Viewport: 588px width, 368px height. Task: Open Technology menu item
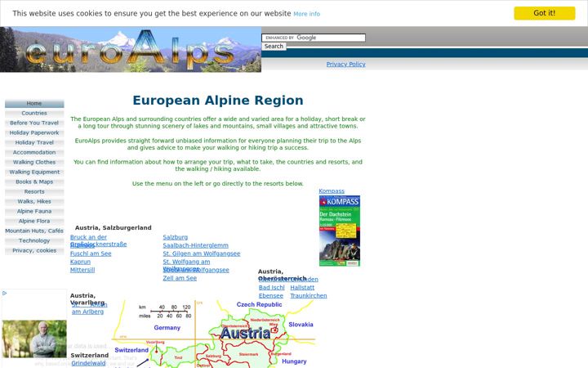tap(34, 240)
